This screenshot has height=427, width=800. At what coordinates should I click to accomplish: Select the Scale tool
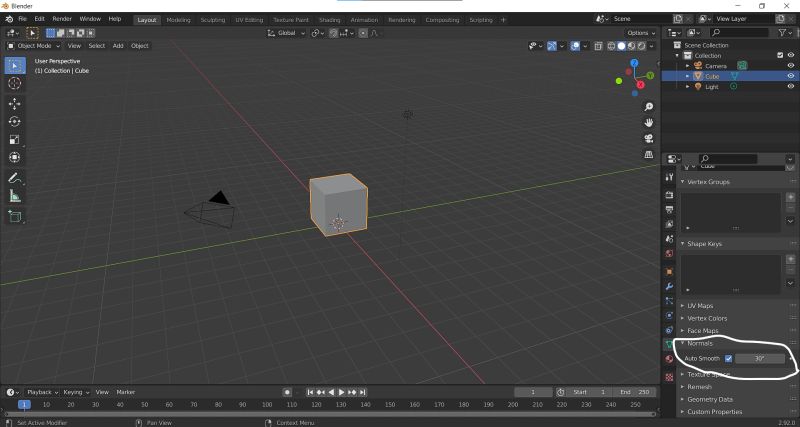[x=15, y=140]
